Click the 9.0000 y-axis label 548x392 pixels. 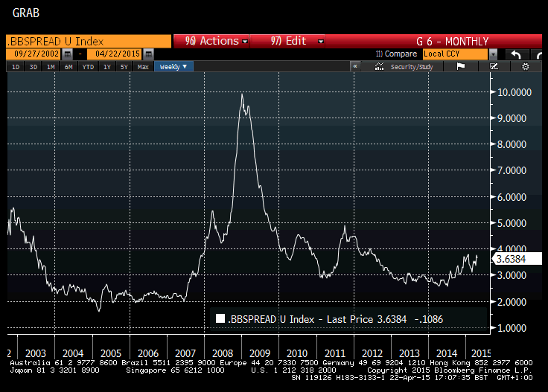pos(512,118)
